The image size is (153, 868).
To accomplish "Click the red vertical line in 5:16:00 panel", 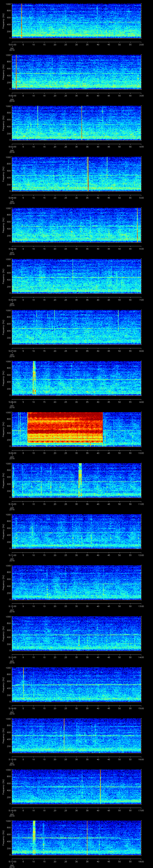I will click(x=100, y=787).
